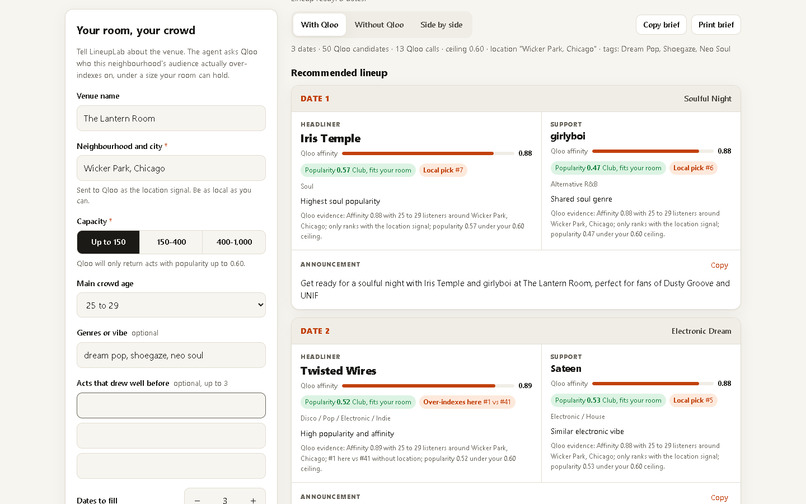Click the Print brief button

tap(716, 25)
